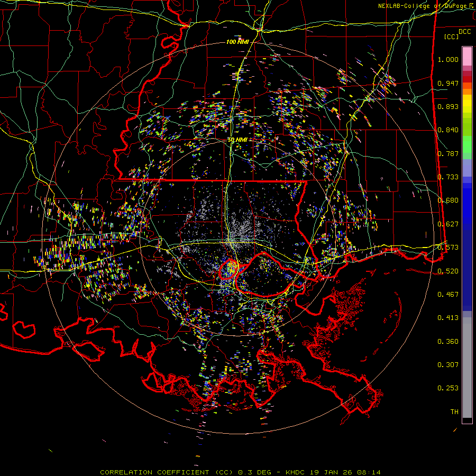Screen dimensions: 476x476
Task: Click CORRELATION COEFFICIENT (CC) in the footer
Action: coord(167,472)
